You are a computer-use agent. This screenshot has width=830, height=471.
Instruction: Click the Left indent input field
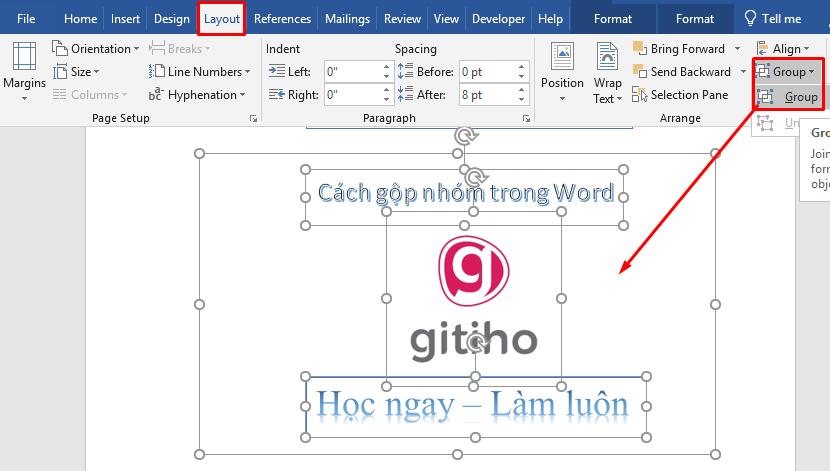coord(353,71)
